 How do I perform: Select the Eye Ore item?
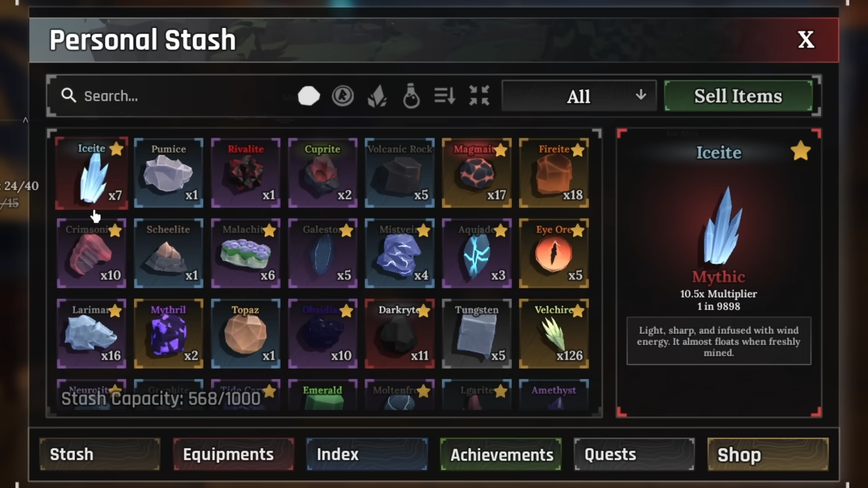click(x=554, y=253)
